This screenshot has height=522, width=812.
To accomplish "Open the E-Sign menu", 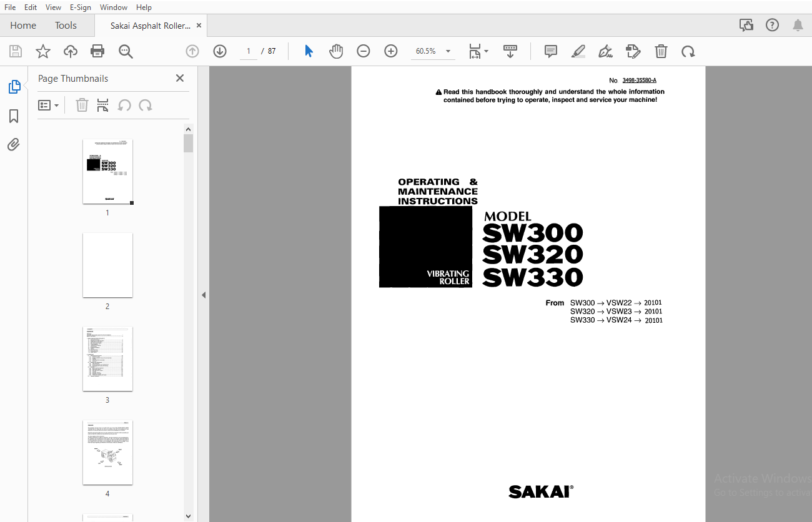I will [x=81, y=7].
